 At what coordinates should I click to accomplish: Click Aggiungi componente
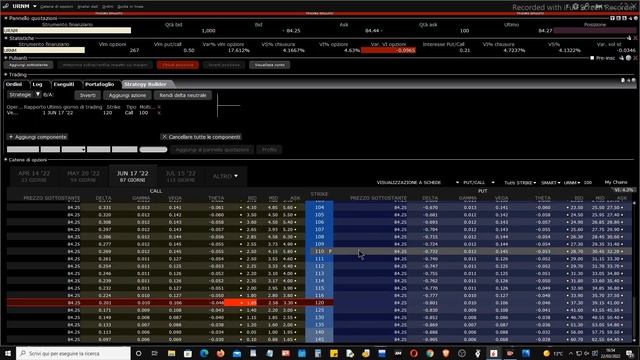point(38,137)
